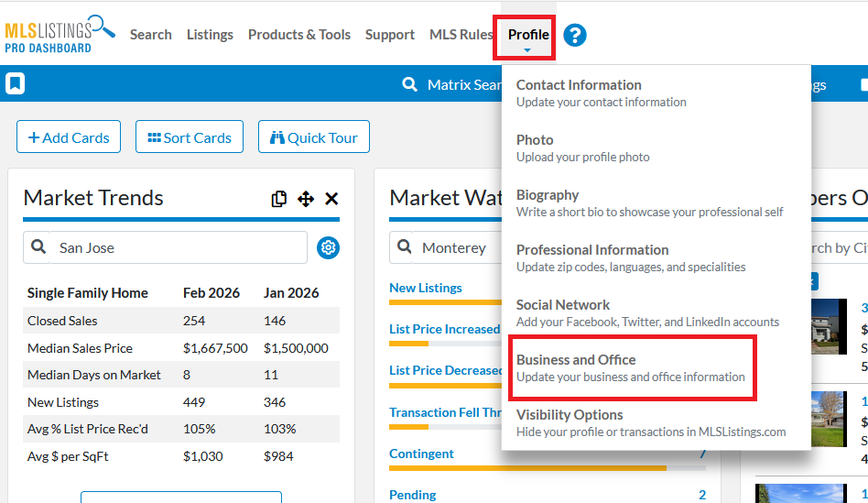The height and width of the screenshot is (503, 868).
Task: Click the Jan 2026 column header
Action: tap(291, 292)
